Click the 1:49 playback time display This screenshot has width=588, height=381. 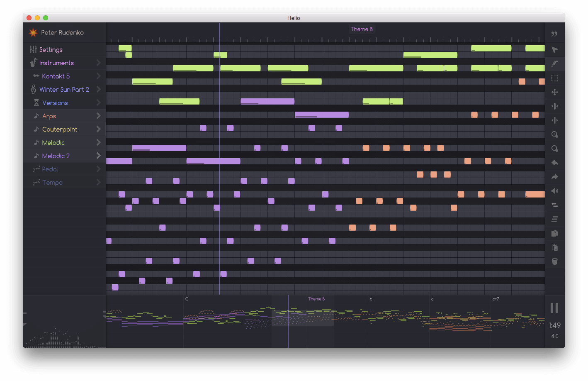[x=554, y=325]
